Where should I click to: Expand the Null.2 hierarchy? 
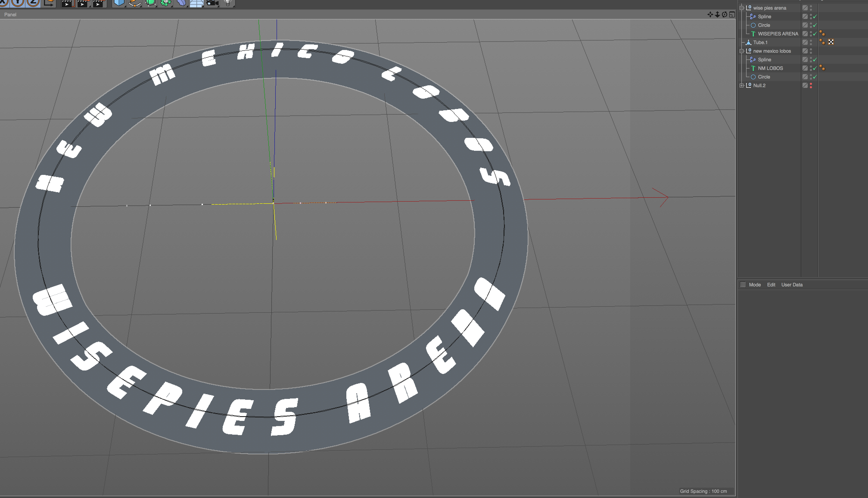click(x=741, y=86)
